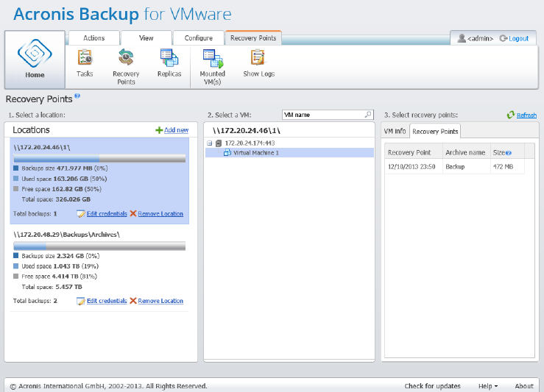The height and width of the screenshot is (392, 544).
Task: Click the Backup archive name cell
Action: (x=466, y=167)
